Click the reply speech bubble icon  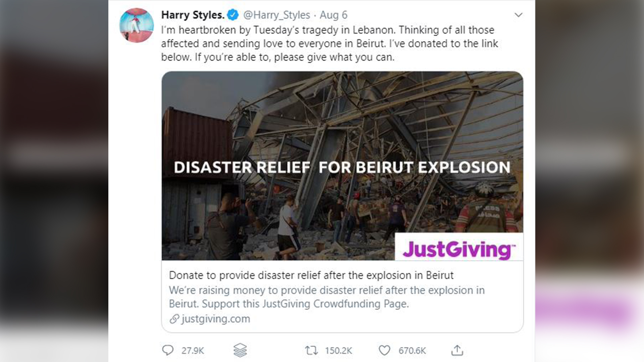[168, 350]
